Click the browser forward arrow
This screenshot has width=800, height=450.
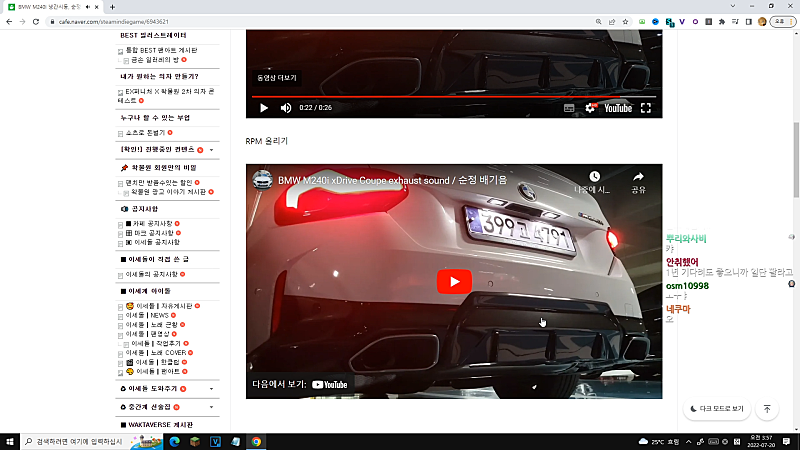pos(22,21)
